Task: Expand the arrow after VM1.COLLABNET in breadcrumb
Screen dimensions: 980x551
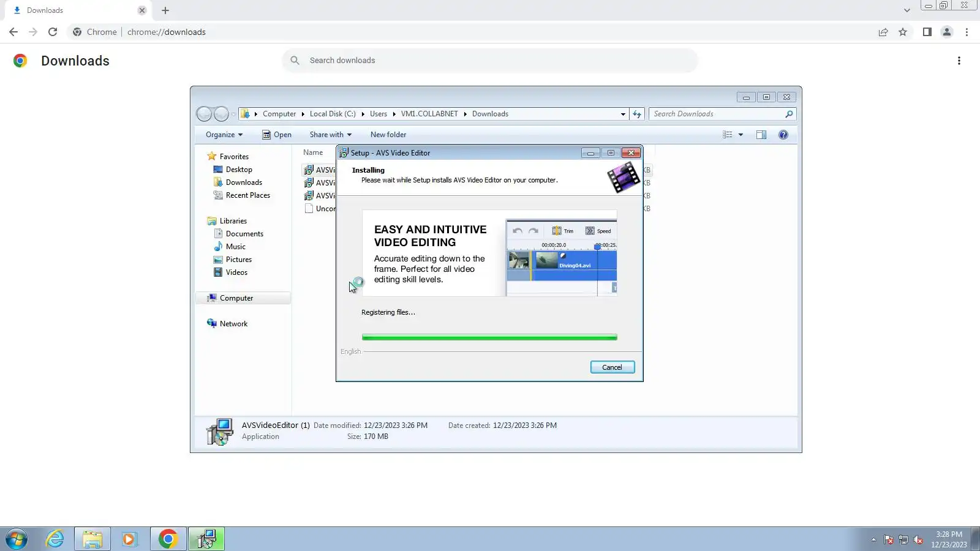Action: click(x=465, y=114)
